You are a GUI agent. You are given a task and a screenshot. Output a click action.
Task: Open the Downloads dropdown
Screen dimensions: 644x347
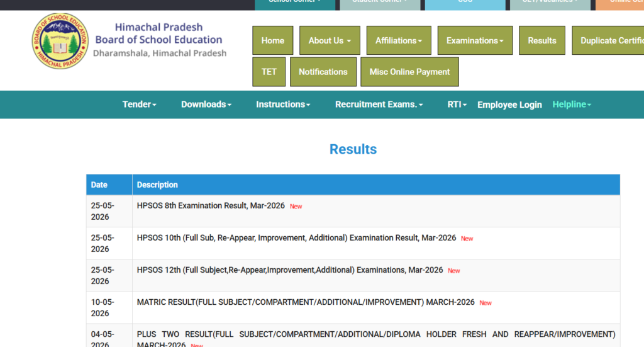pos(206,105)
